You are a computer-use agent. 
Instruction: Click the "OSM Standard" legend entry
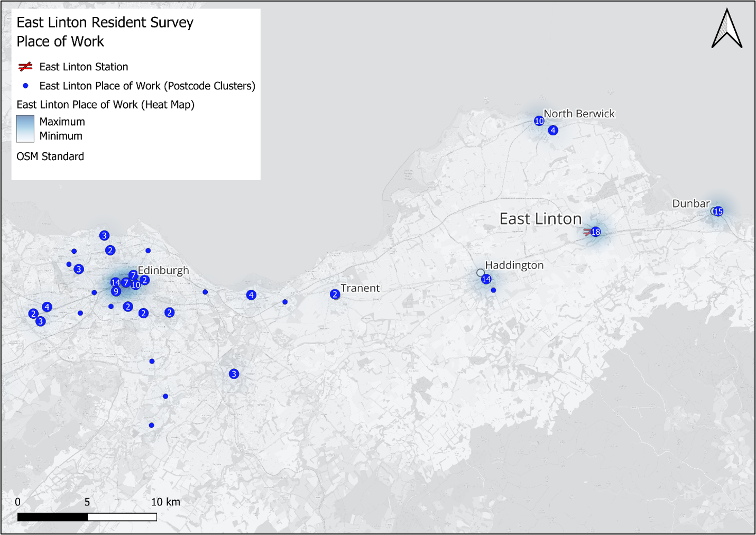pos(50,156)
